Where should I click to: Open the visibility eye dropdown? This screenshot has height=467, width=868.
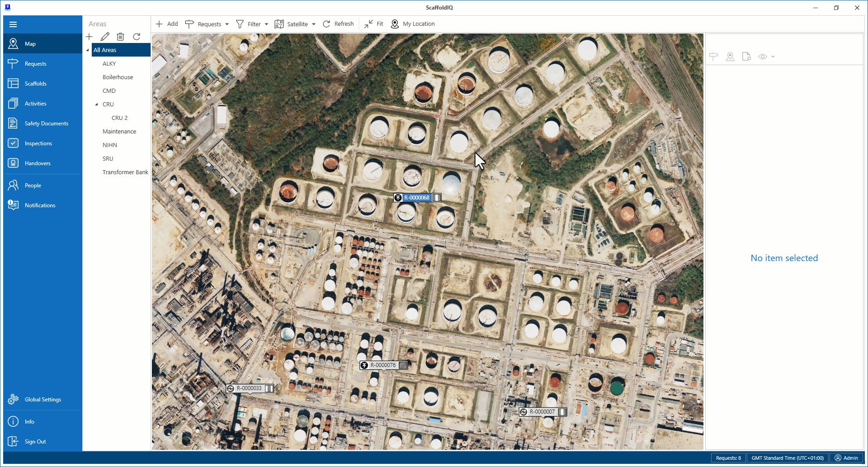(766, 57)
